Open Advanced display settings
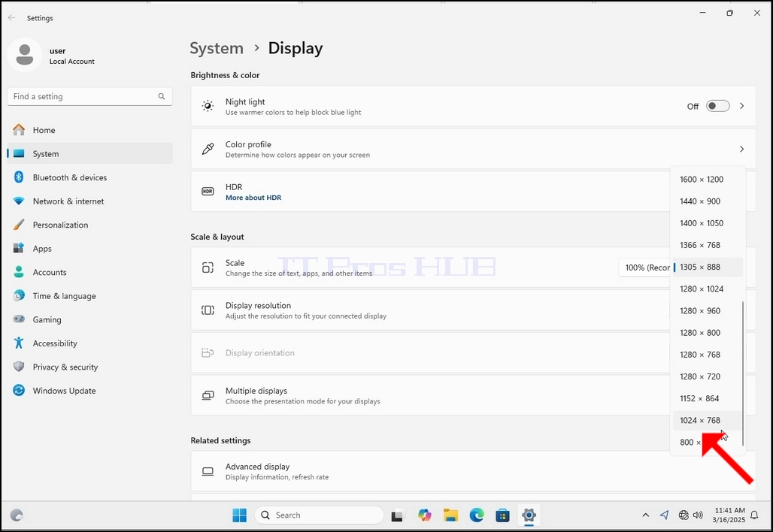 (473, 471)
